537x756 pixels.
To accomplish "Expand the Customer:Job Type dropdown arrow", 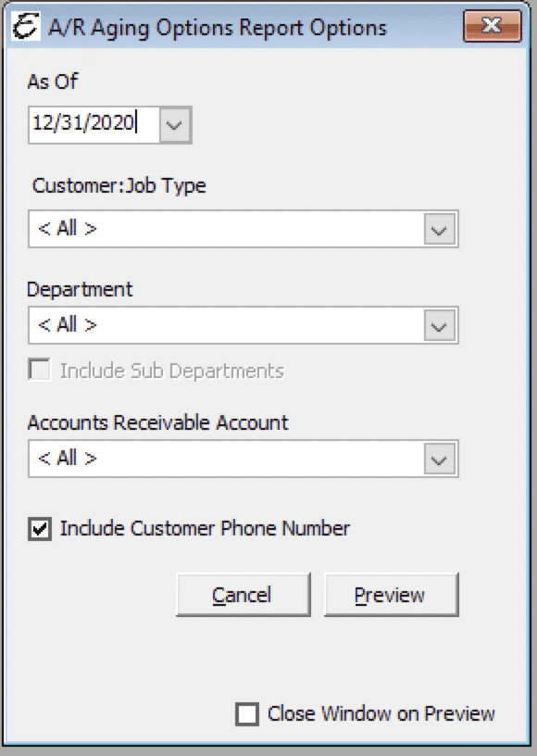I will click(x=440, y=230).
